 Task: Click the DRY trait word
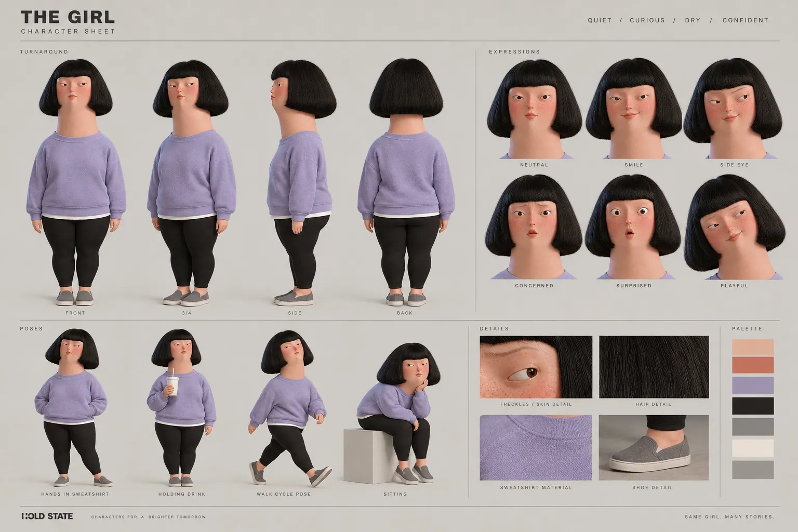click(x=693, y=20)
